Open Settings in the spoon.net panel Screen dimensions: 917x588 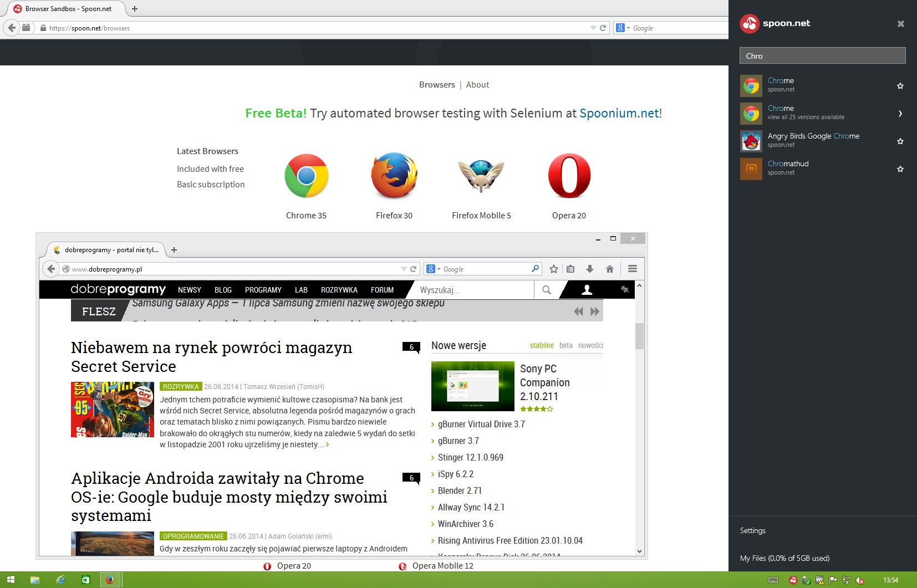pos(752,530)
